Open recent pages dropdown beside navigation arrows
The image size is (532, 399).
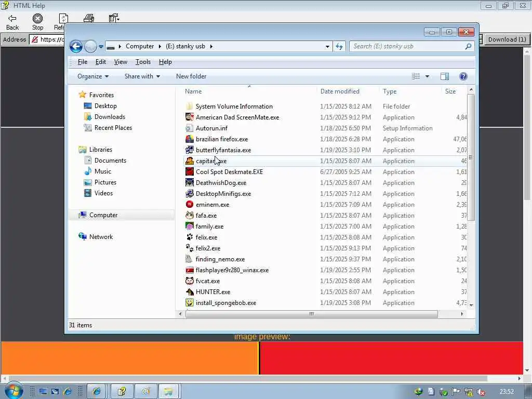tap(101, 46)
